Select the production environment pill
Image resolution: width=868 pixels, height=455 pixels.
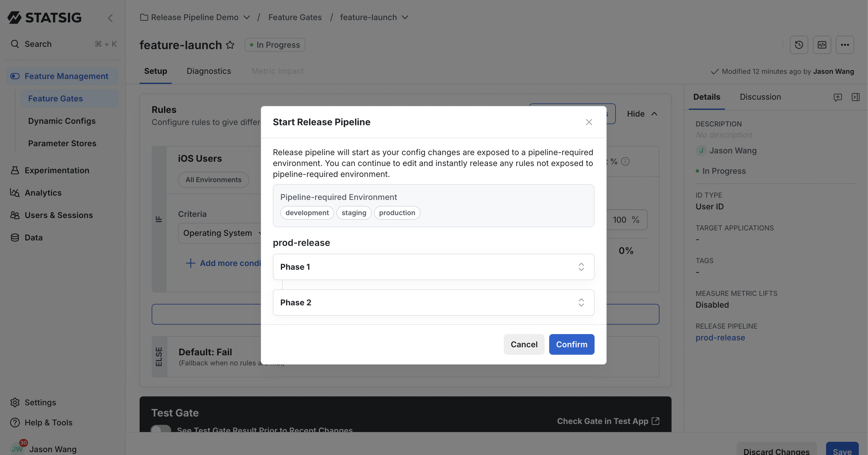coord(397,213)
